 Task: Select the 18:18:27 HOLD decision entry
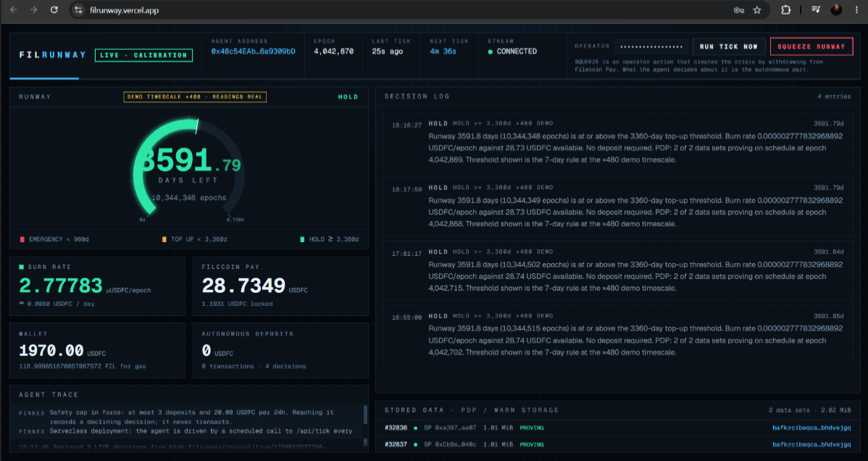click(618, 141)
